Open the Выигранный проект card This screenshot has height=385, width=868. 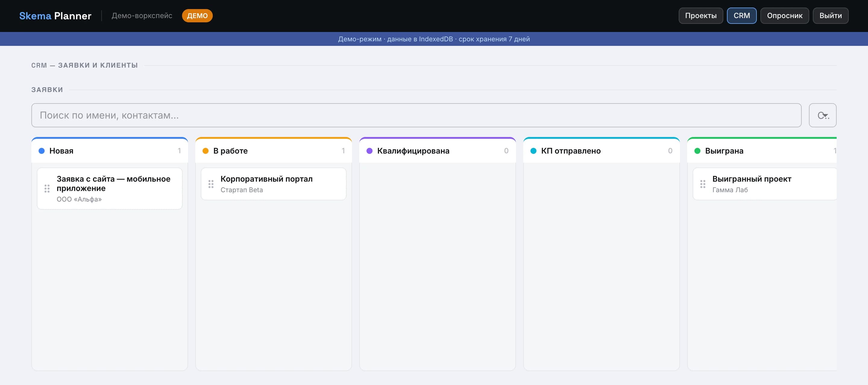coord(765,184)
